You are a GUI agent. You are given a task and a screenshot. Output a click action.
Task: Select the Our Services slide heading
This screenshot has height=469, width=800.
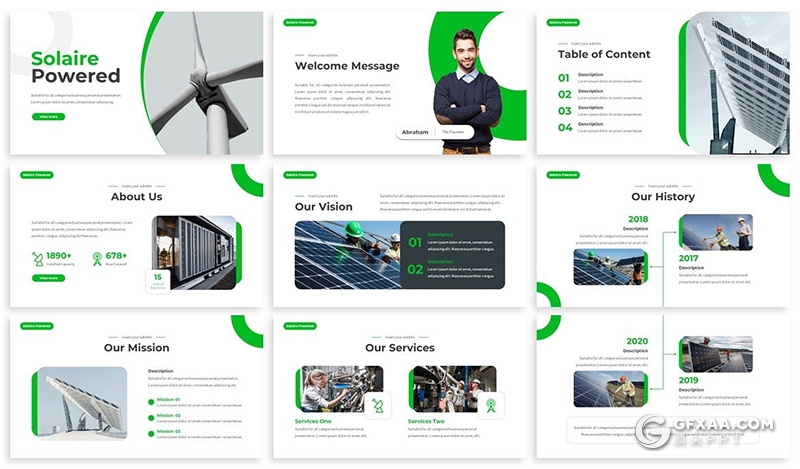point(400,348)
